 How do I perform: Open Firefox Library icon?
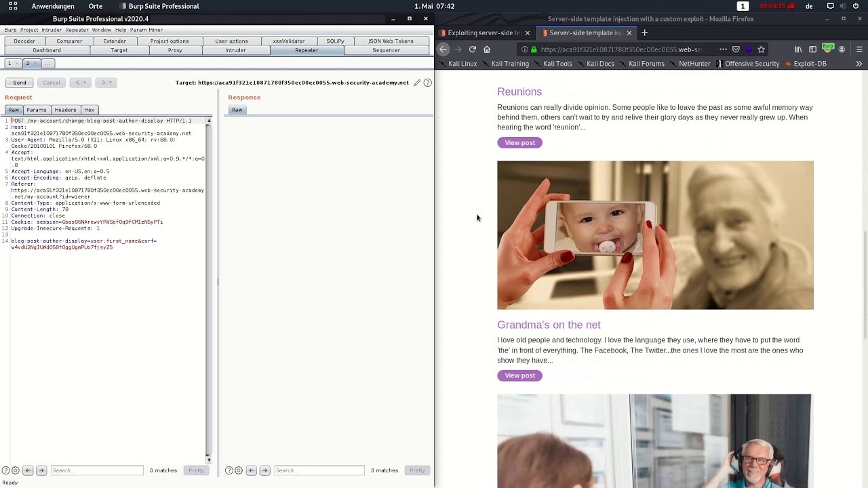pos(799,49)
